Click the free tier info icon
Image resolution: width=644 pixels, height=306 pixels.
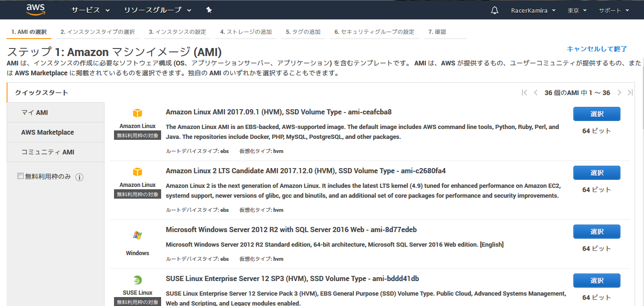tap(80, 177)
